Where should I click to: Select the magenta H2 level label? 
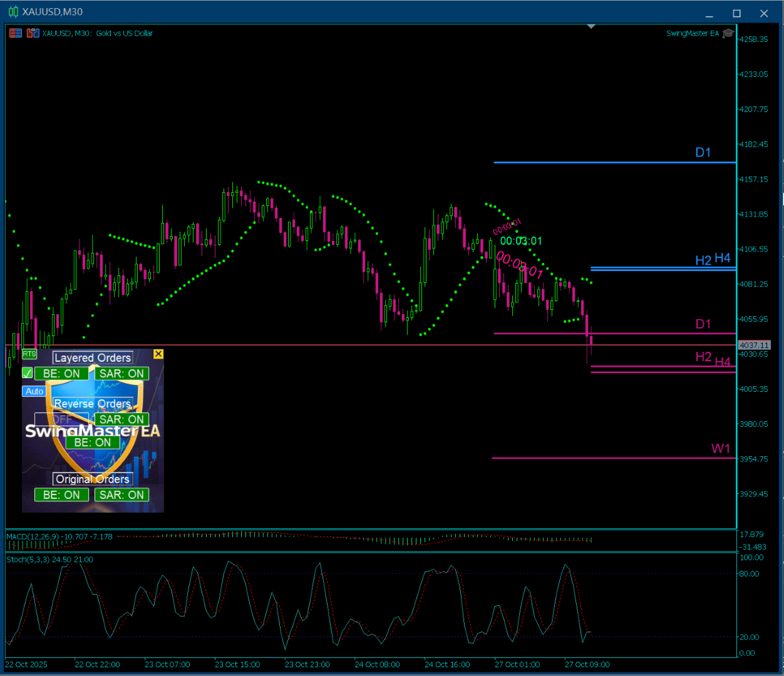(x=703, y=357)
